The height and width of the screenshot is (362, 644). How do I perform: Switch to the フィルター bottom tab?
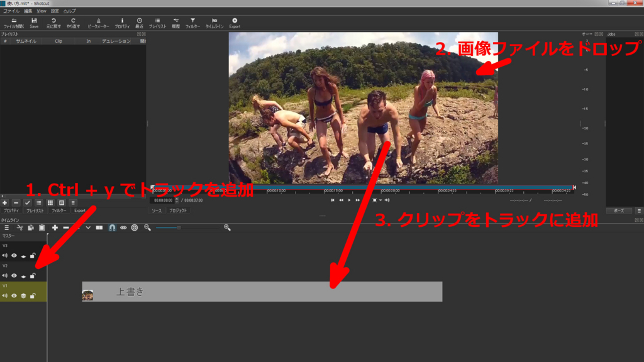point(58,211)
